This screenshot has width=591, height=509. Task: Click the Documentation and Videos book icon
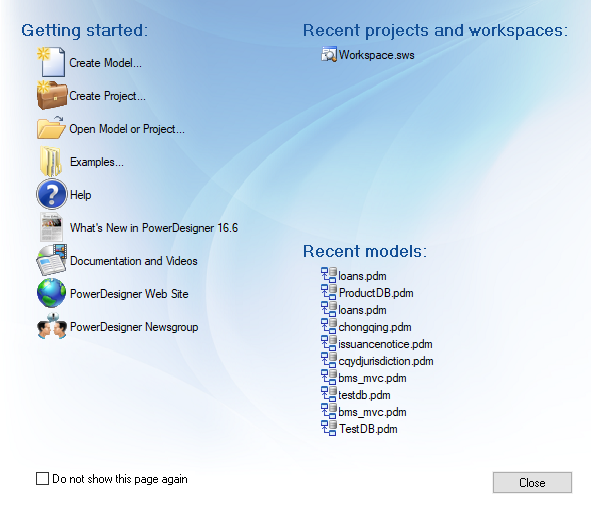(x=52, y=260)
